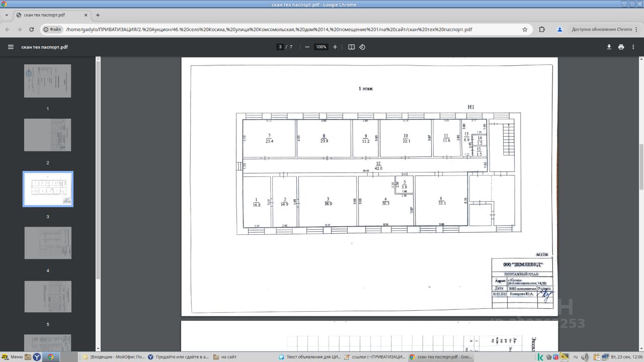Download the PDF file

pos(609,47)
